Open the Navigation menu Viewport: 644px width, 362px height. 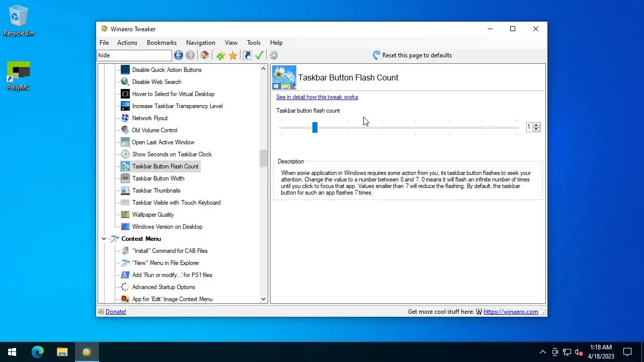[201, 43]
